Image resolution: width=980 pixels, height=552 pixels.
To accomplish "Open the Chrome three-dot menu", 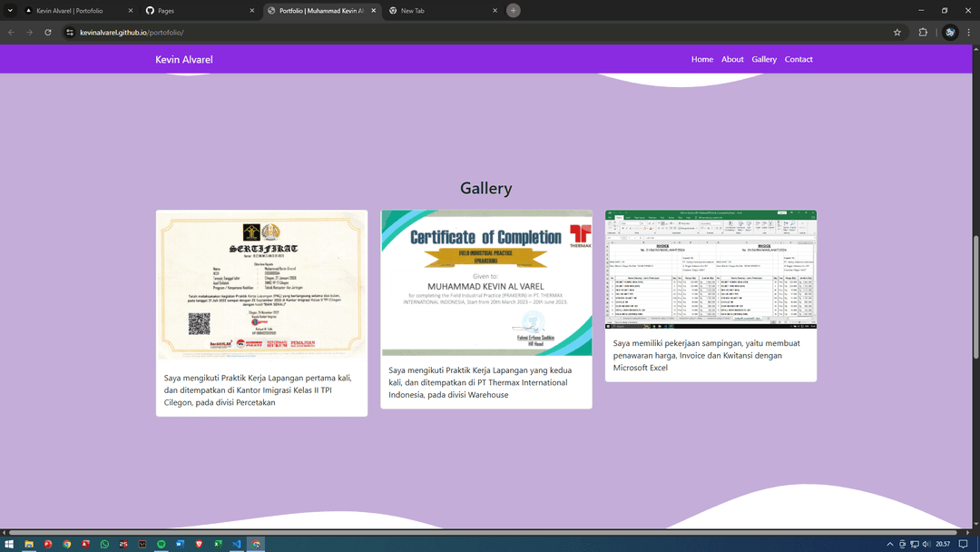I will [x=968, y=32].
